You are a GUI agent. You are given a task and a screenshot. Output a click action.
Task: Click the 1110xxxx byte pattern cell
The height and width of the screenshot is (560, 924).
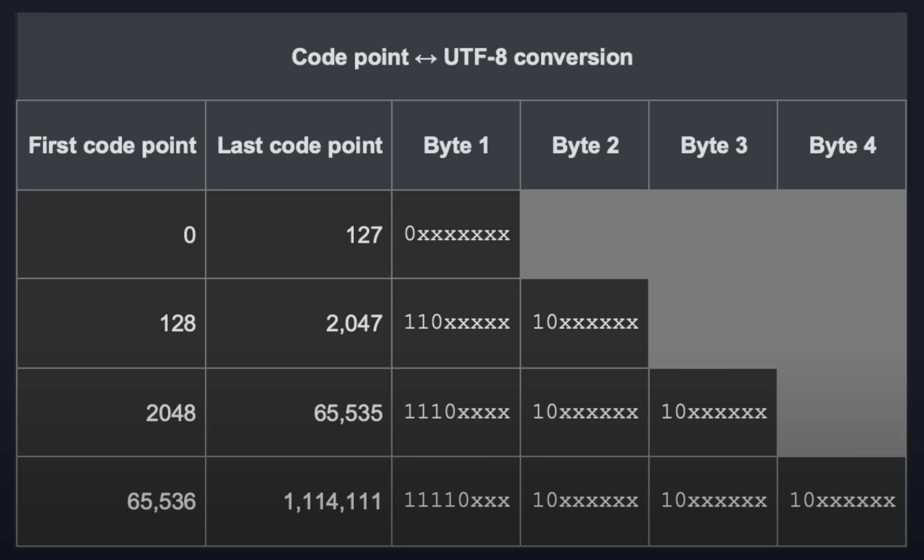pos(456,412)
